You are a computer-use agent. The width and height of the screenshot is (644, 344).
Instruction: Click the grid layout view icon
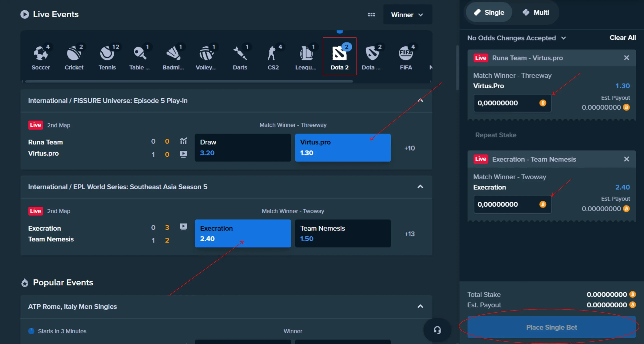coord(372,15)
